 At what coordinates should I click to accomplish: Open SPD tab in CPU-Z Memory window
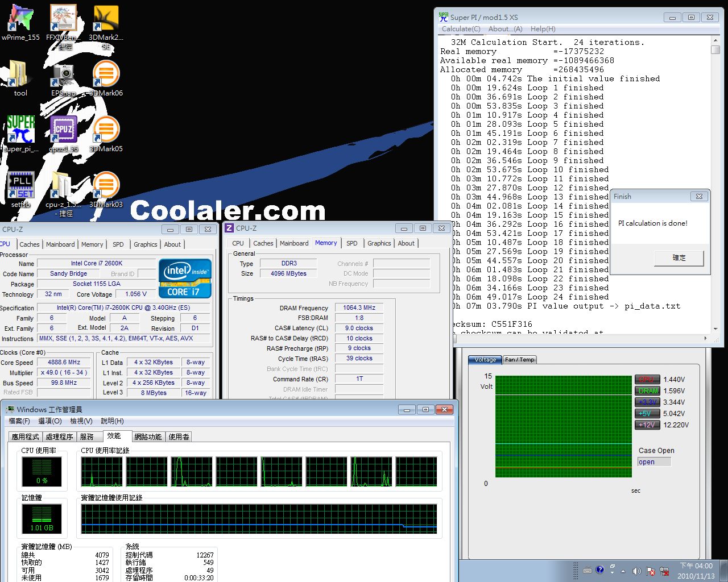click(x=352, y=243)
